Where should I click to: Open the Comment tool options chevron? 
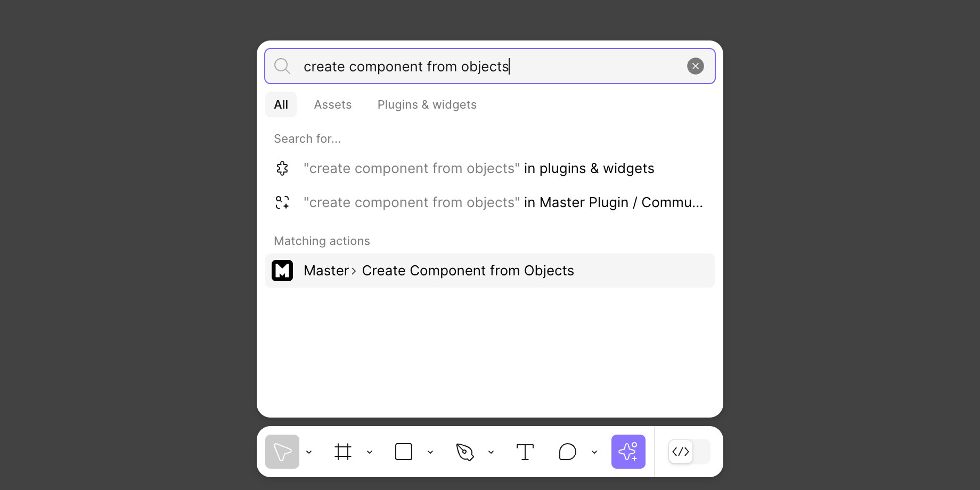click(x=594, y=452)
